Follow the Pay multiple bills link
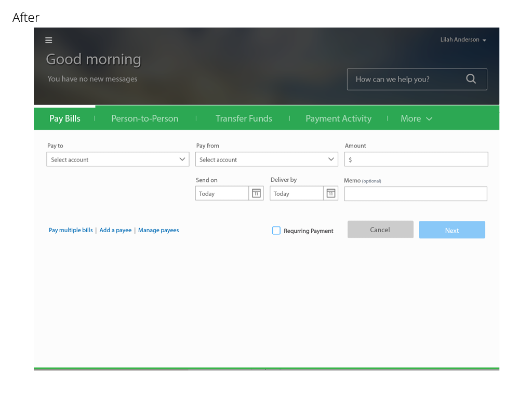Image resolution: width=532 pixels, height=399 pixels. tap(71, 230)
